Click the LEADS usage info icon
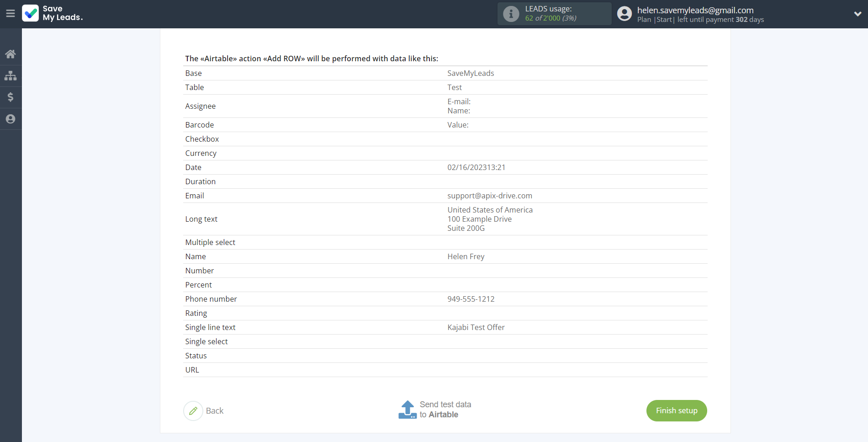Screen dimensions: 868x442 click(511, 14)
